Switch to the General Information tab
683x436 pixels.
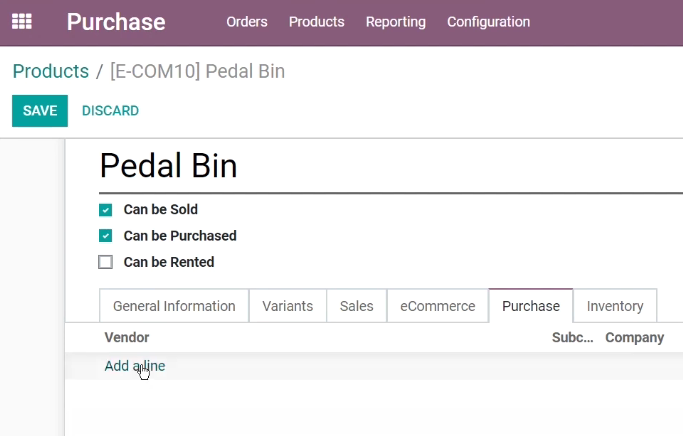174,306
